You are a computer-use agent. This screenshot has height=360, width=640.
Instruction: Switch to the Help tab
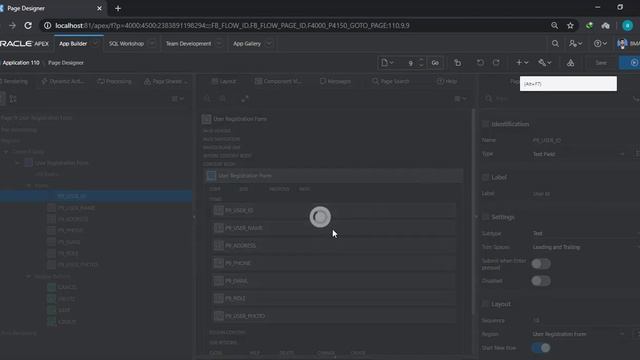point(447,81)
